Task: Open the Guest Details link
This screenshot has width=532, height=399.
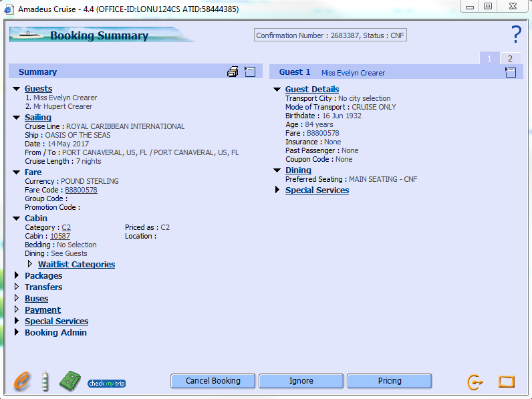Action: (312, 90)
